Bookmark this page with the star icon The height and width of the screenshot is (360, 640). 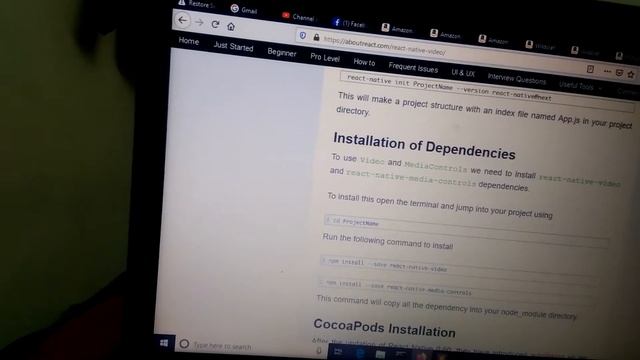(631, 74)
